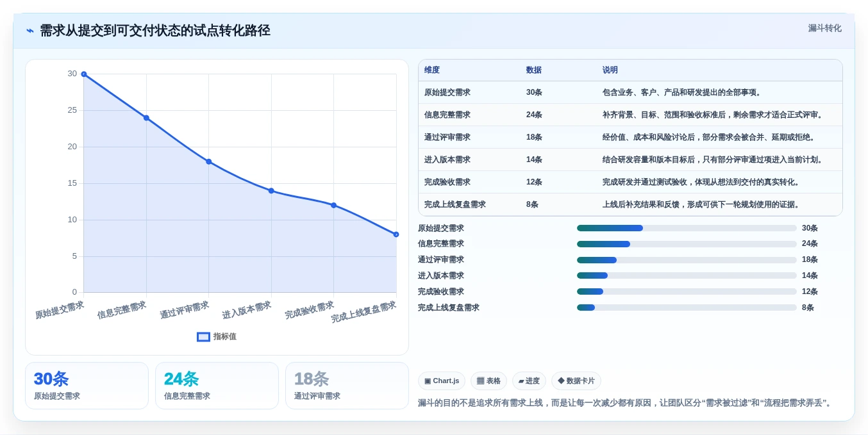
Task: Click the description starting 完成研发并通过
Action: pyautogui.click(x=702, y=182)
